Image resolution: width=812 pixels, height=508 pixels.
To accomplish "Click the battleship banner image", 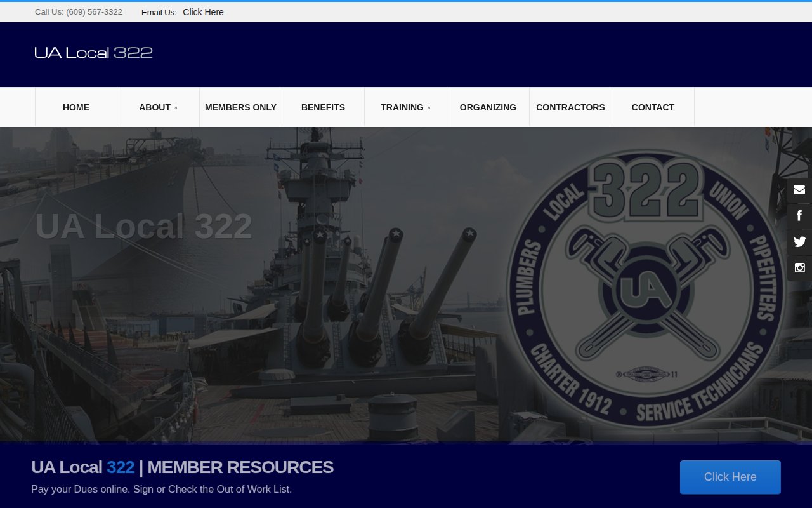I will (x=355, y=317).
